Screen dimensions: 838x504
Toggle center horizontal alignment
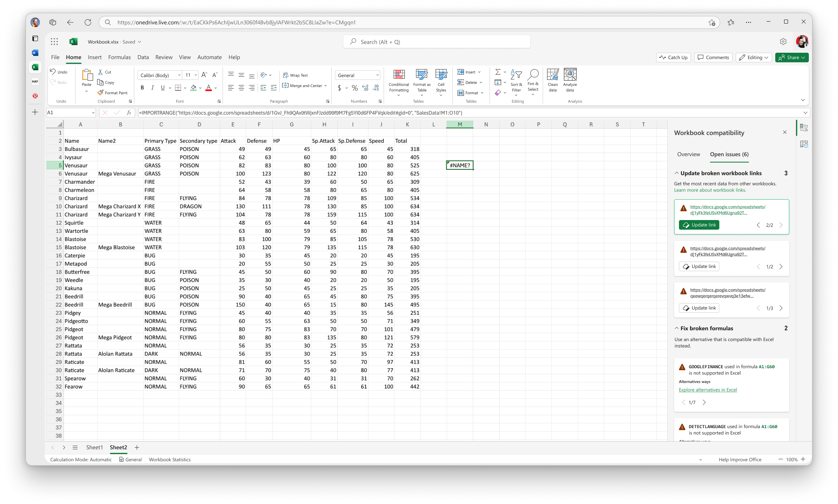pos(241,88)
